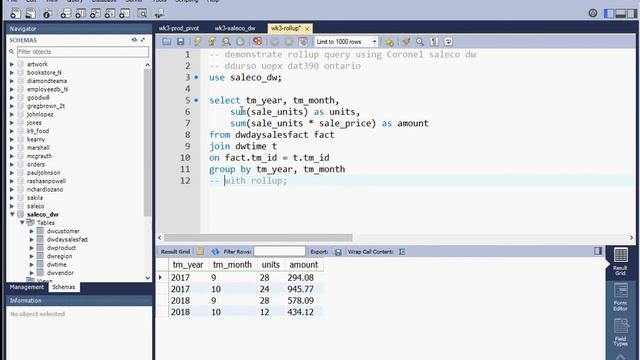Image resolution: width=640 pixels, height=360 pixels.
Task: Click the commit transaction icon
Action: coord(275,42)
